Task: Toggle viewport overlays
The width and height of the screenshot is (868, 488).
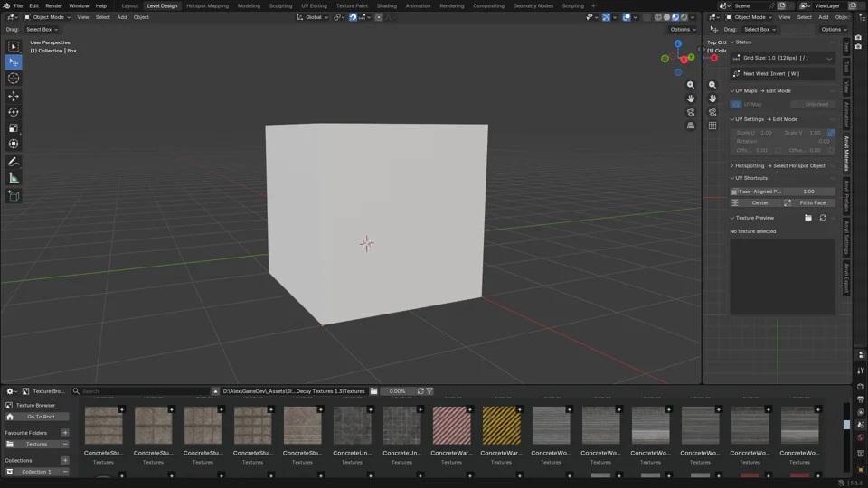Action: tap(626, 17)
